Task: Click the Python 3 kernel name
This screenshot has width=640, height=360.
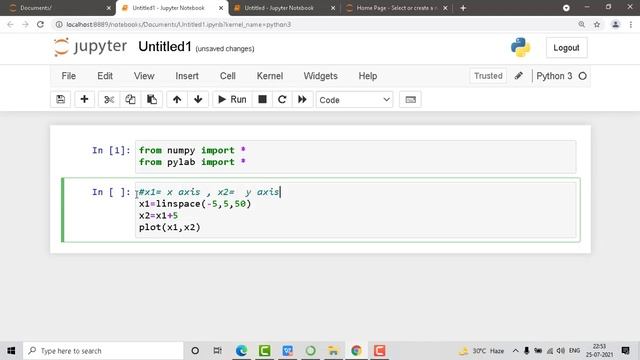Action: coord(554,76)
